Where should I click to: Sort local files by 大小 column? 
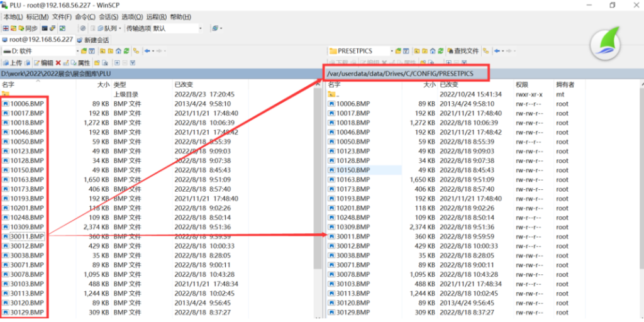[94, 85]
